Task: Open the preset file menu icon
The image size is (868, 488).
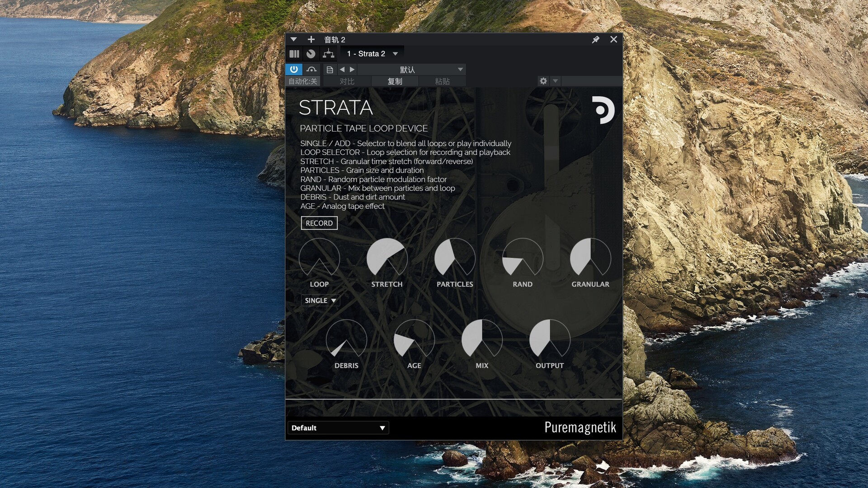Action: point(330,70)
